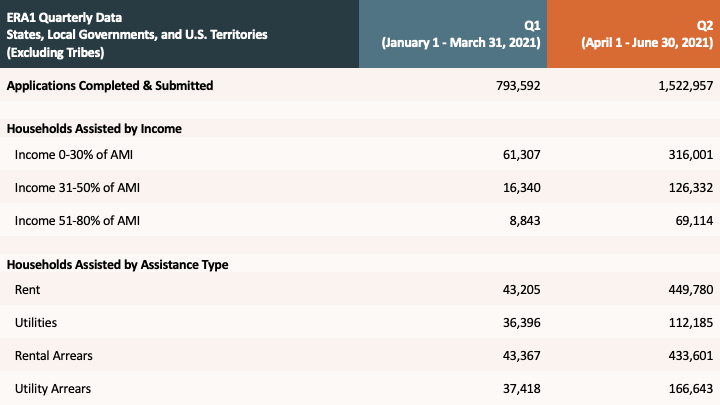720x405 pixels.
Task: Select the value 16,340
Action: [521, 186]
